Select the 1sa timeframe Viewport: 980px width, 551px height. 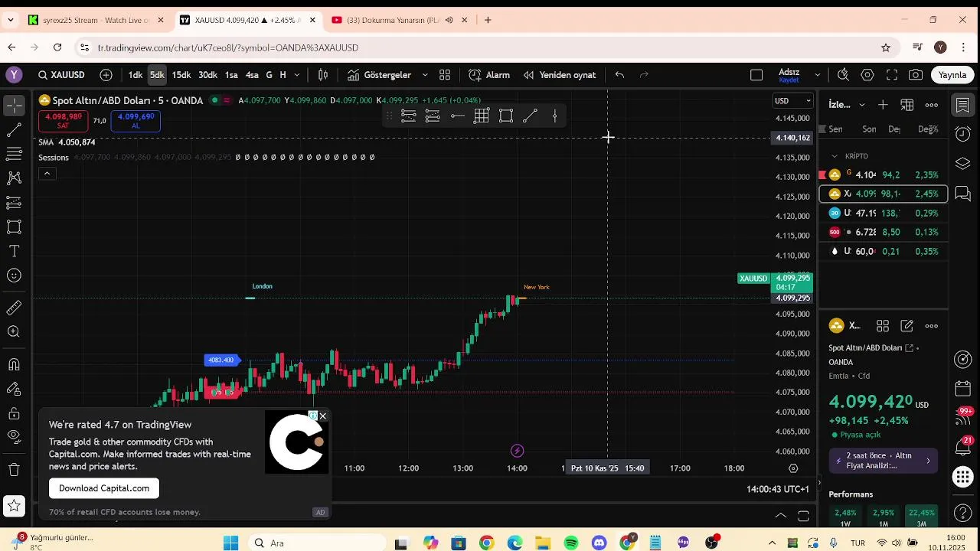pos(231,75)
